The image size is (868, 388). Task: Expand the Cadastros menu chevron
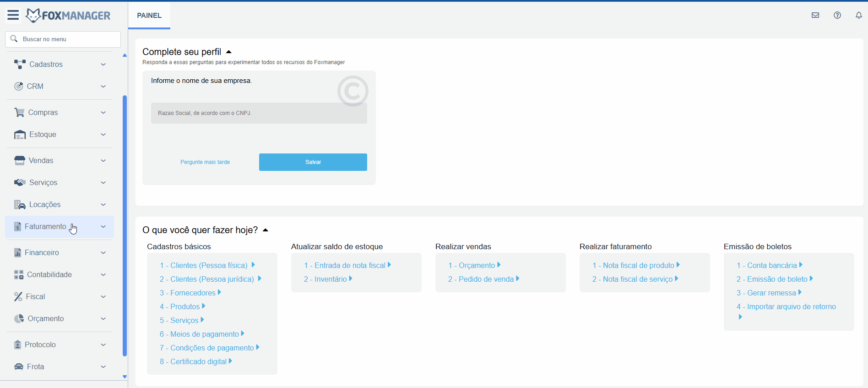(103, 65)
